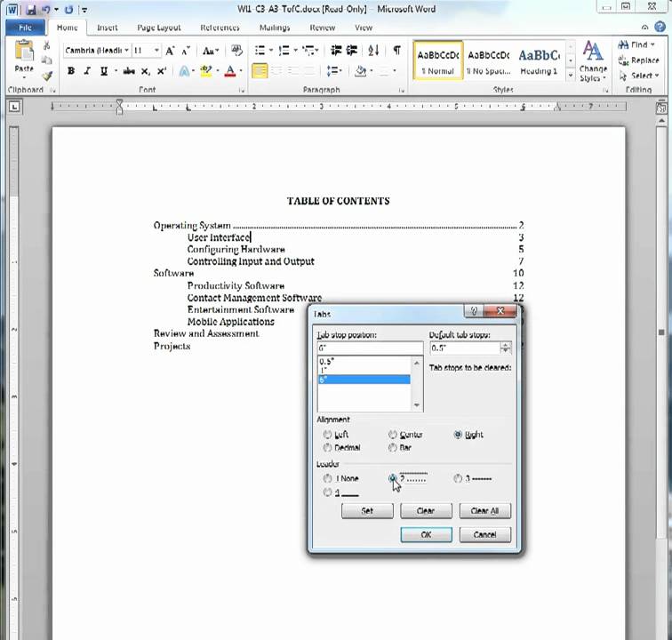Apply Subscript formatting
The image size is (672, 640).
point(146,71)
